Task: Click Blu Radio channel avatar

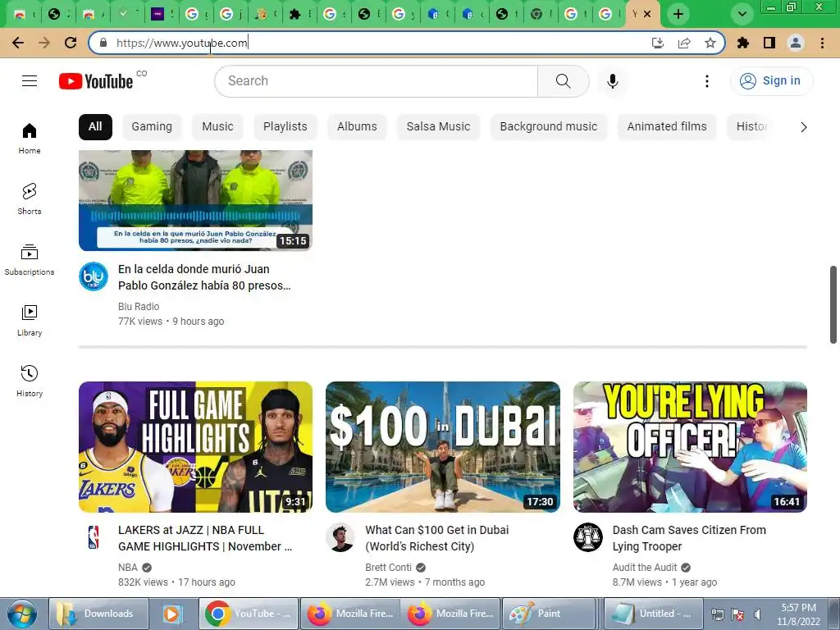Action: coord(94,276)
